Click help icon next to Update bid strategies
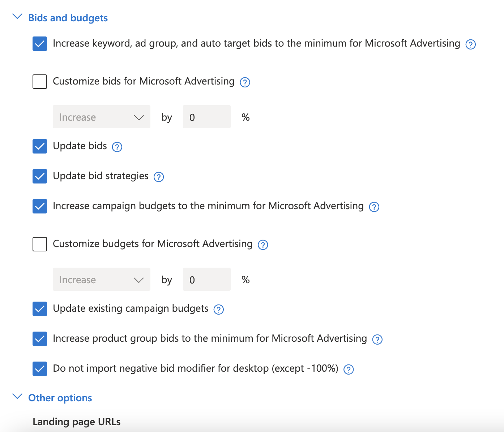 (158, 177)
